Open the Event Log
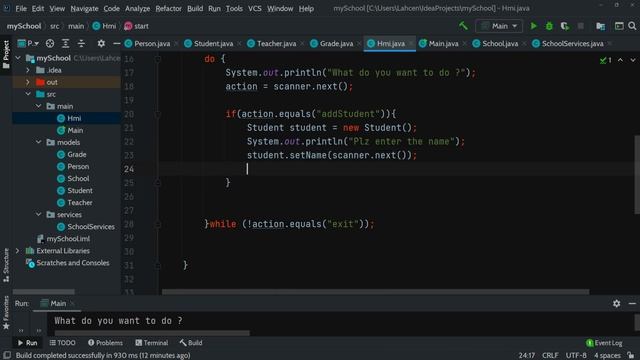Viewport: 640px width, 360px height. point(604,343)
